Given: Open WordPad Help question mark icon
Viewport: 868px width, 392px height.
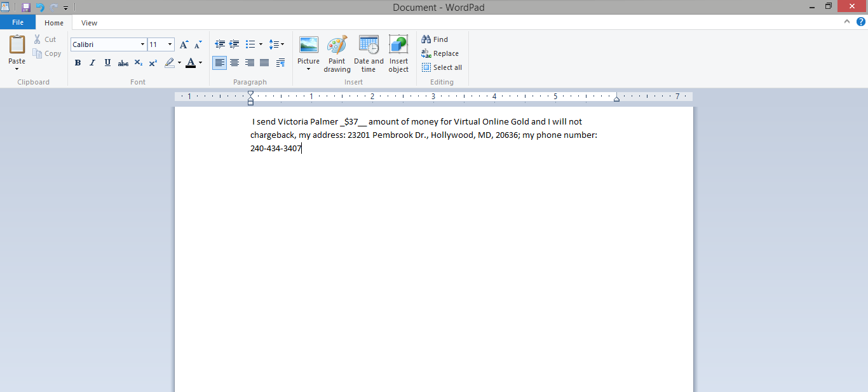Looking at the screenshot, I should 861,22.
